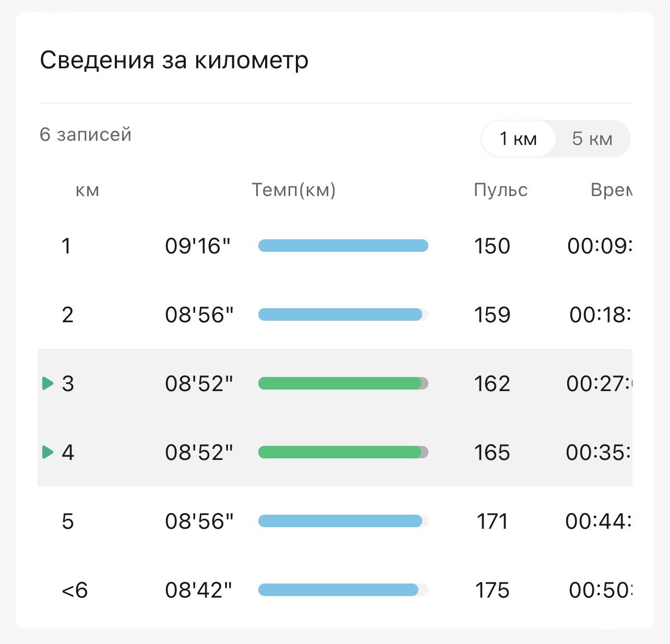Click the Темп(км) column header
The image size is (670, 644).
coord(294,190)
